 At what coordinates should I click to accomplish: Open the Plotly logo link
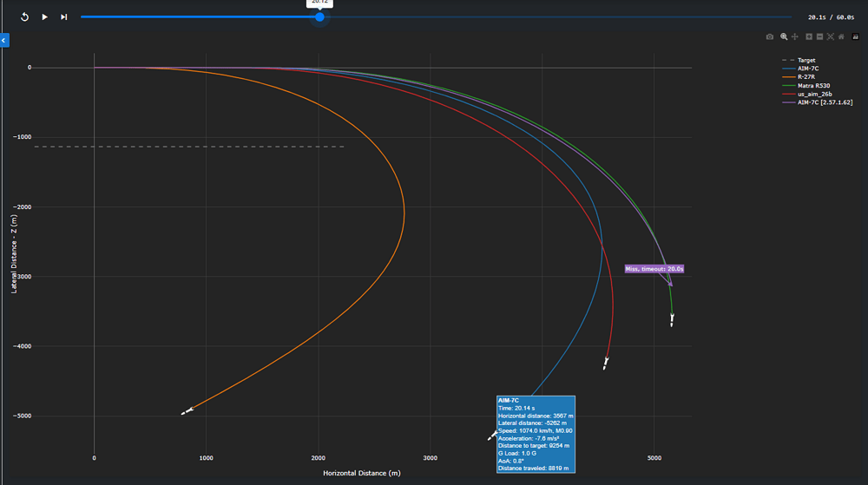point(855,36)
